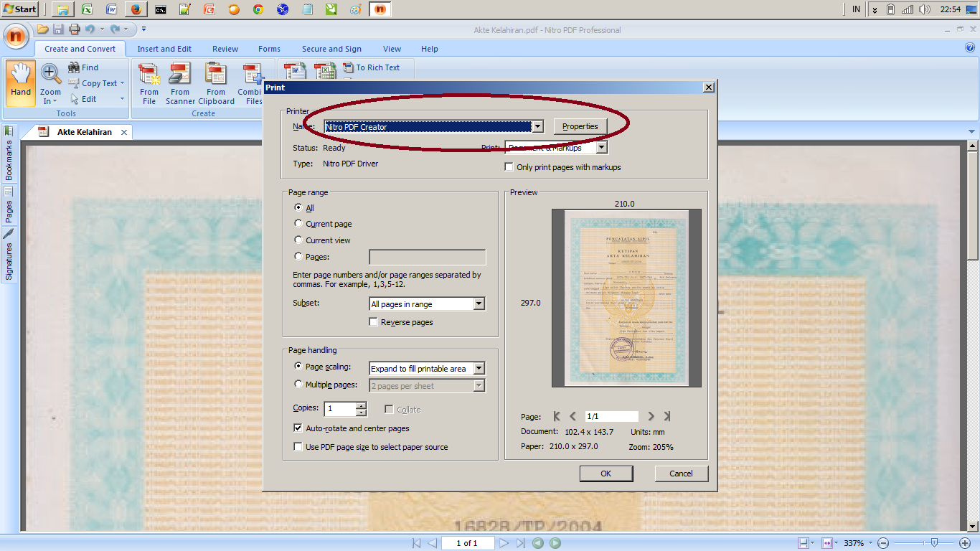Expand the Copy Text dropdown arrow

[122, 83]
